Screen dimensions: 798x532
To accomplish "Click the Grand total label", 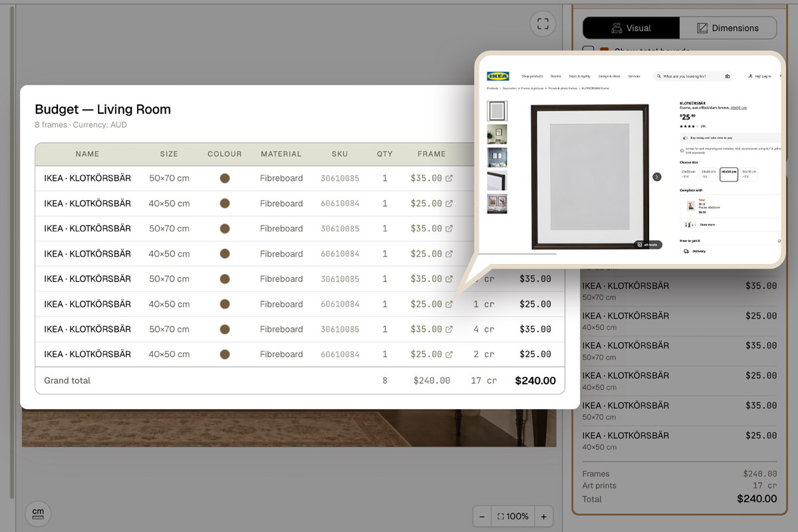I will [67, 380].
